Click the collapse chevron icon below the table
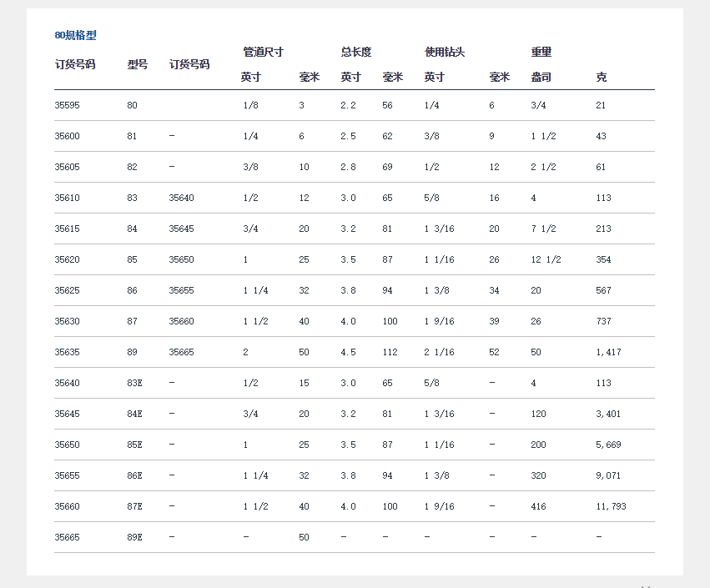This screenshot has width=710, height=588. coord(646,585)
